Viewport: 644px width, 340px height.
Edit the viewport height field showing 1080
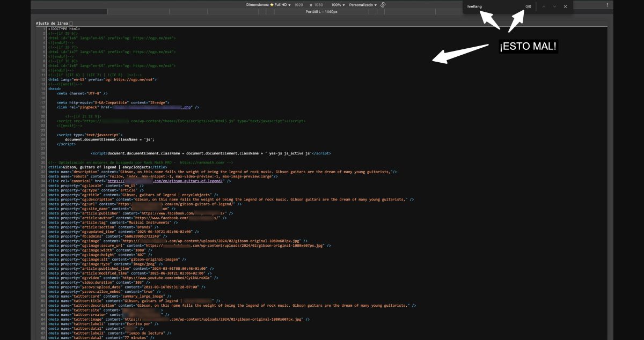pyautogui.click(x=319, y=4)
